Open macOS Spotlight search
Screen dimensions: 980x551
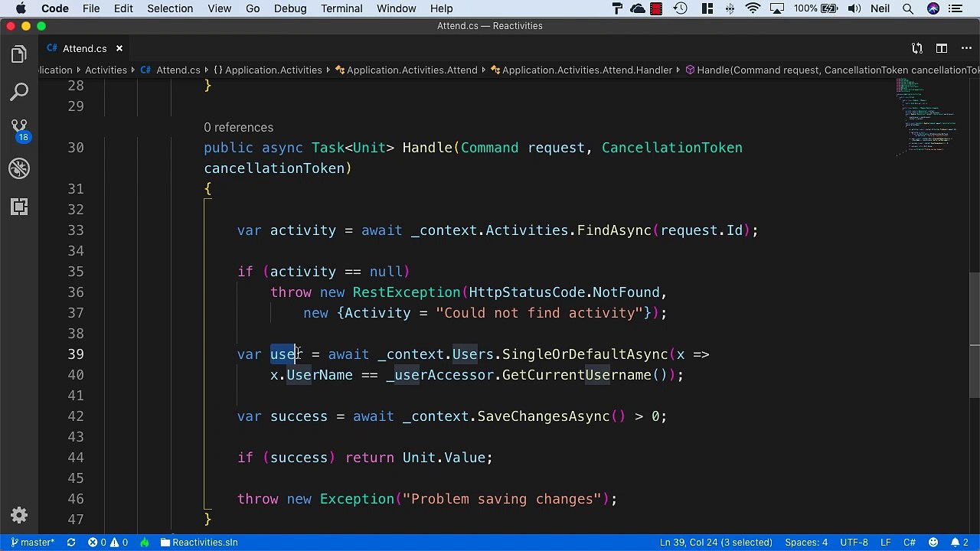pos(907,8)
